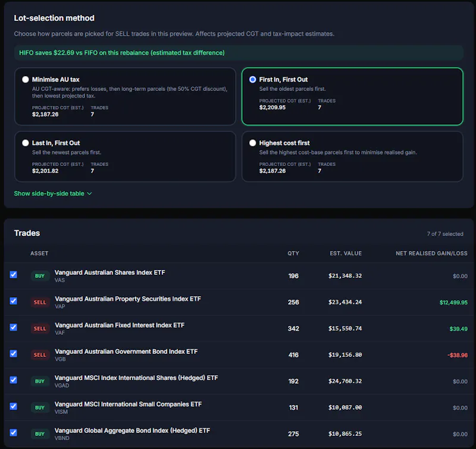Viewport: 476px width, 449px height.
Task: Click Vanguard Australian Property Securities Index ETF name
Action: 128,299
